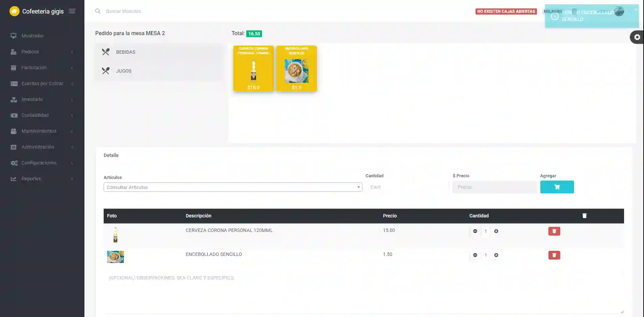The height and width of the screenshot is (317, 644).
Task: Select the JUGOS category
Action: pos(124,71)
